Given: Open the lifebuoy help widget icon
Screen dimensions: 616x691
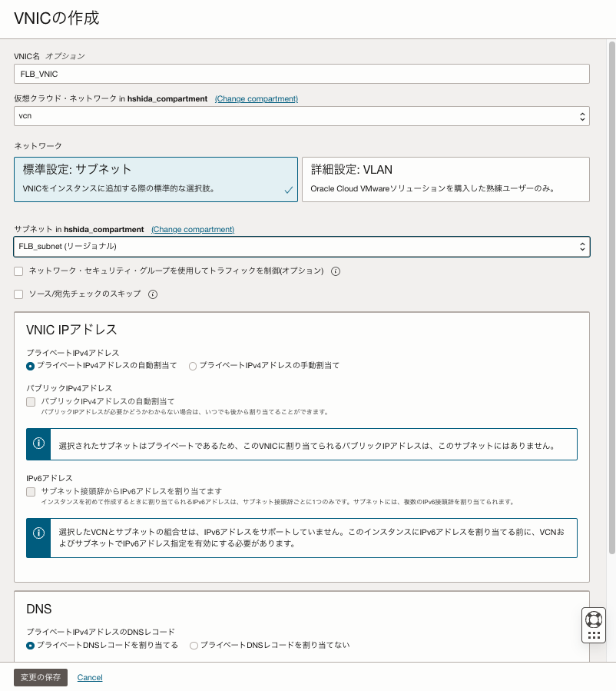Looking at the screenshot, I should (594, 620).
